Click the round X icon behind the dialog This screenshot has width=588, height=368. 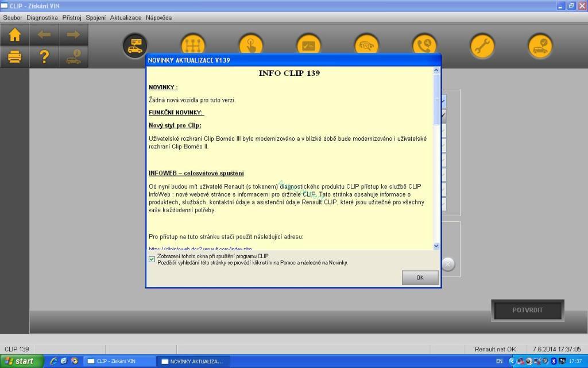[448, 264]
